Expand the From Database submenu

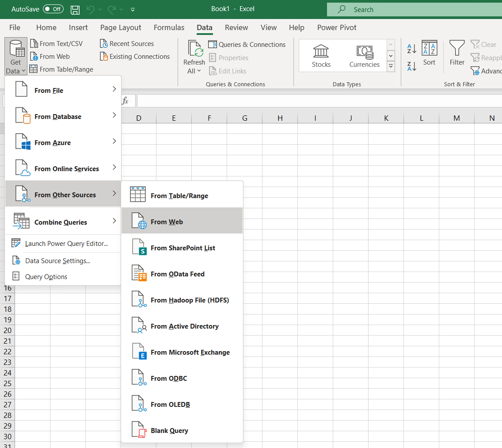point(63,116)
